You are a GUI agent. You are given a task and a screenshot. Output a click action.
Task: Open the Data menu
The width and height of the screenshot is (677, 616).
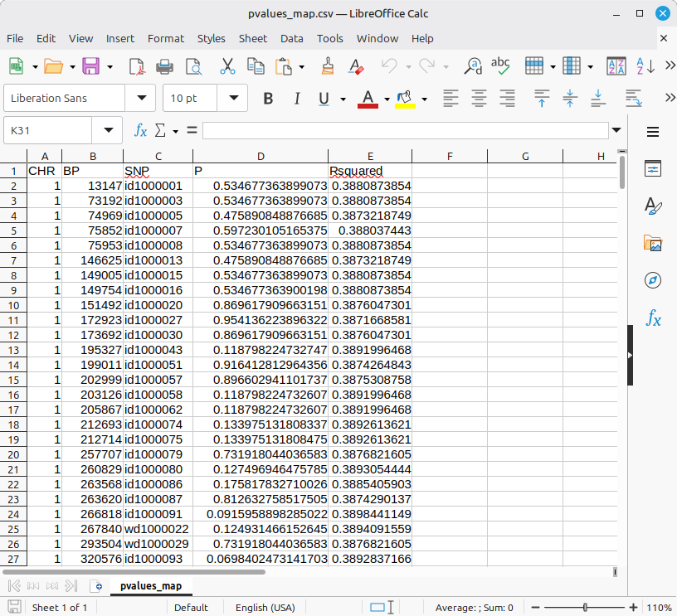(291, 38)
